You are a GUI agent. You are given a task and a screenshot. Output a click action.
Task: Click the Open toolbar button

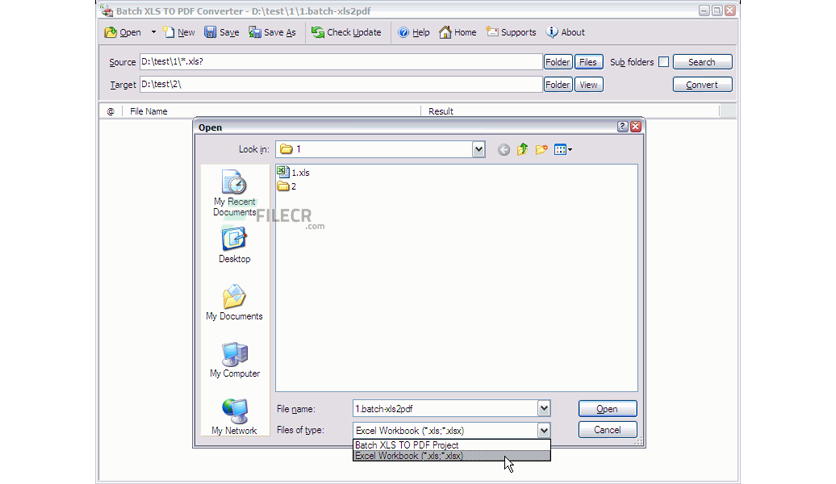coord(123,33)
